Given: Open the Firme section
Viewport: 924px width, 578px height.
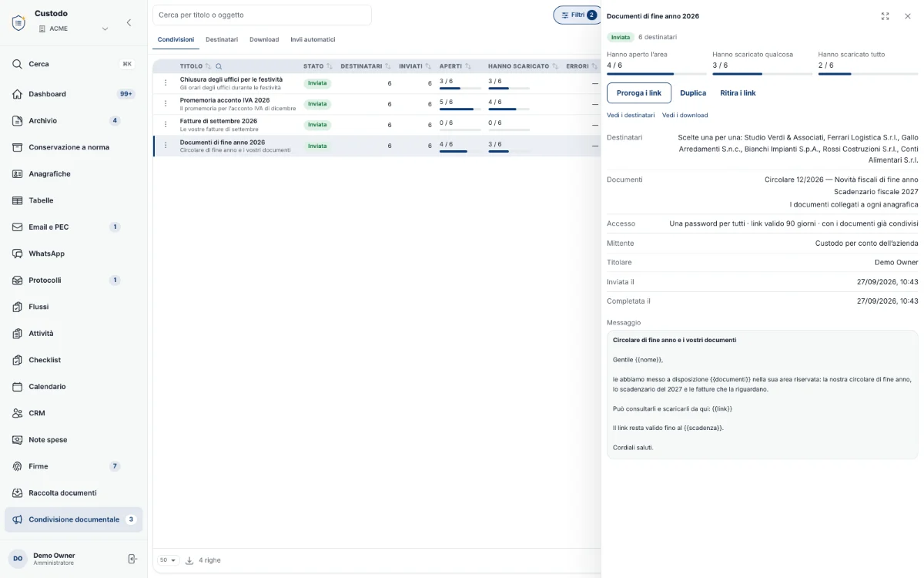Looking at the screenshot, I should pyautogui.click(x=73, y=466).
